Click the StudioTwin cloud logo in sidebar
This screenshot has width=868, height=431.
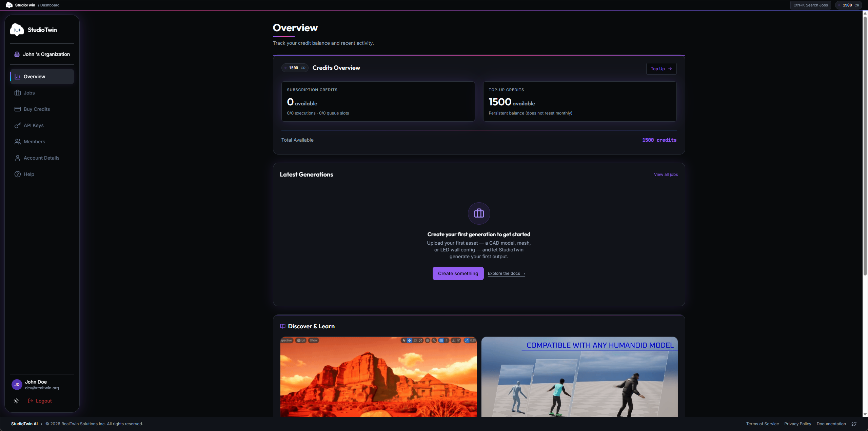click(x=17, y=30)
